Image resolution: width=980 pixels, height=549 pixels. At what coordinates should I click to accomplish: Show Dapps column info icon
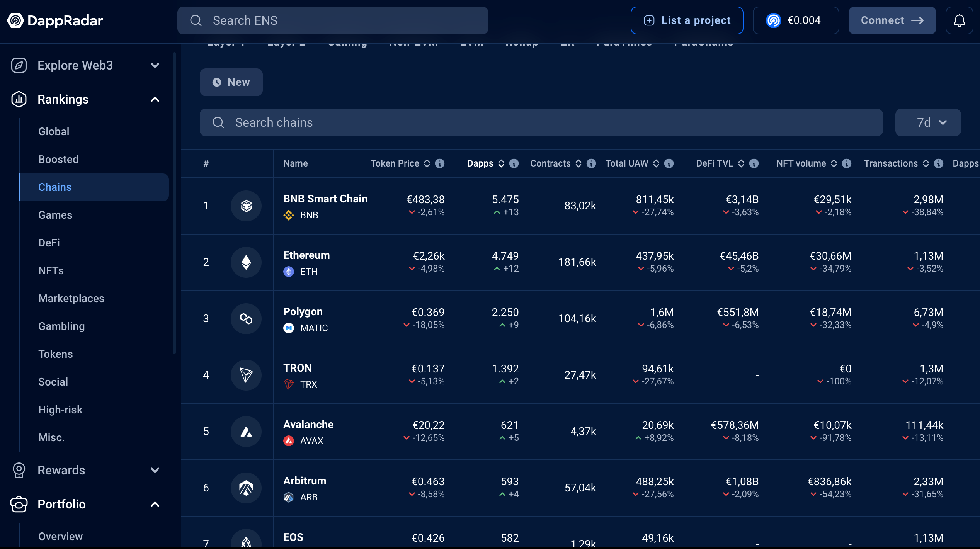[514, 163]
